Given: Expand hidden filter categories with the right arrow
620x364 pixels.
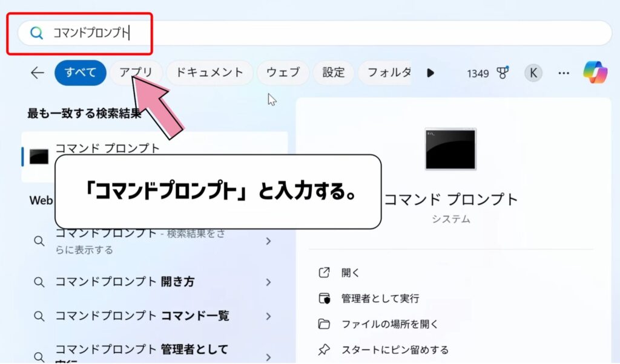Looking at the screenshot, I should point(430,73).
